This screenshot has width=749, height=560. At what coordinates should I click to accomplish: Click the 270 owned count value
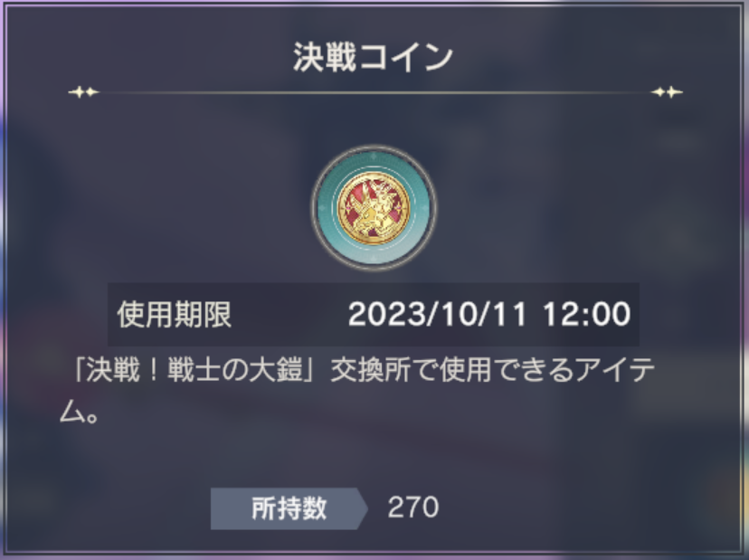click(413, 508)
